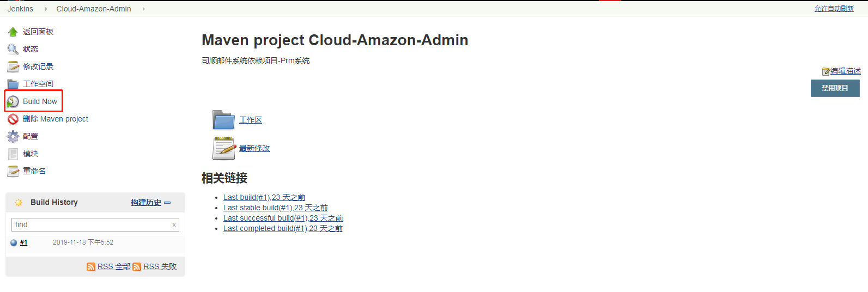
Task: Click the red Delete Maven project icon
Action: (x=13, y=119)
